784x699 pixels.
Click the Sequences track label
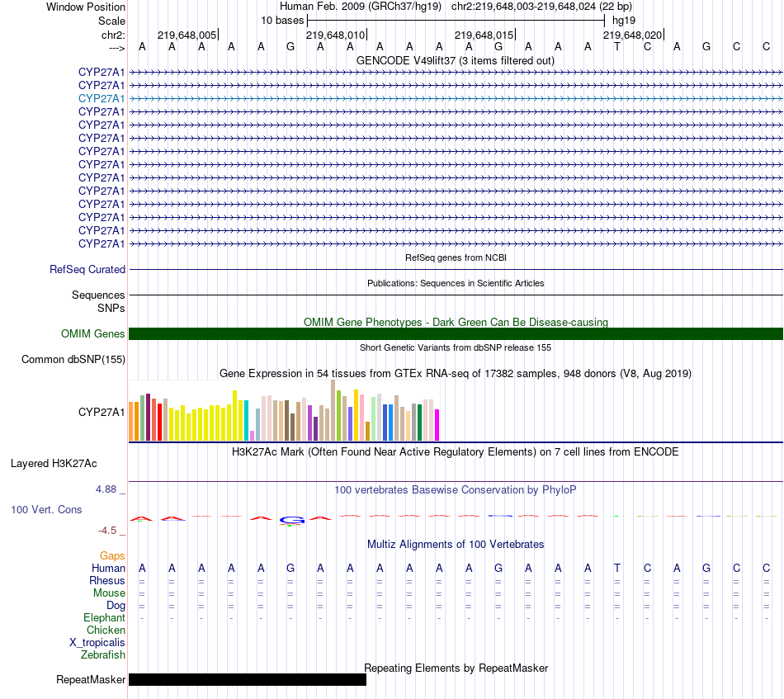98,295
